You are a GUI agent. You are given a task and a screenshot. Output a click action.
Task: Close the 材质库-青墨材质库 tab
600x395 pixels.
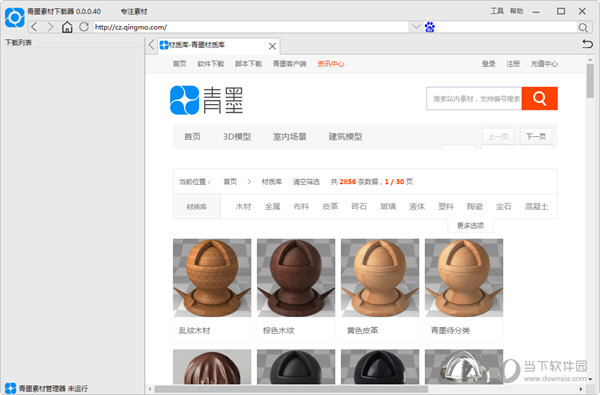pyautogui.click(x=272, y=46)
